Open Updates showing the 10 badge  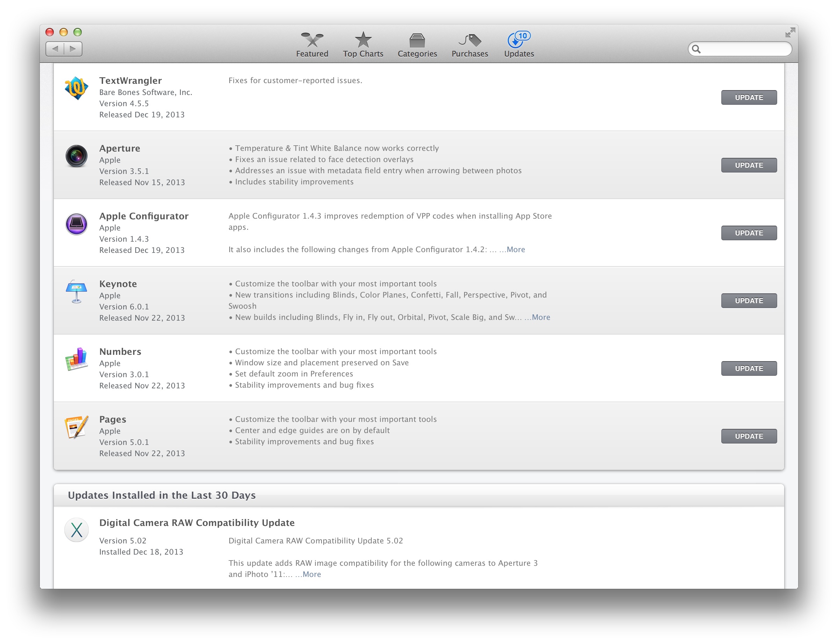click(519, 43)
